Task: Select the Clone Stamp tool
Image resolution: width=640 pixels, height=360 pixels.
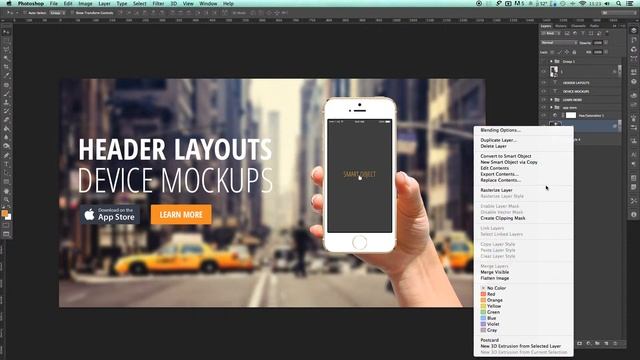Action: tap(6, 102)
